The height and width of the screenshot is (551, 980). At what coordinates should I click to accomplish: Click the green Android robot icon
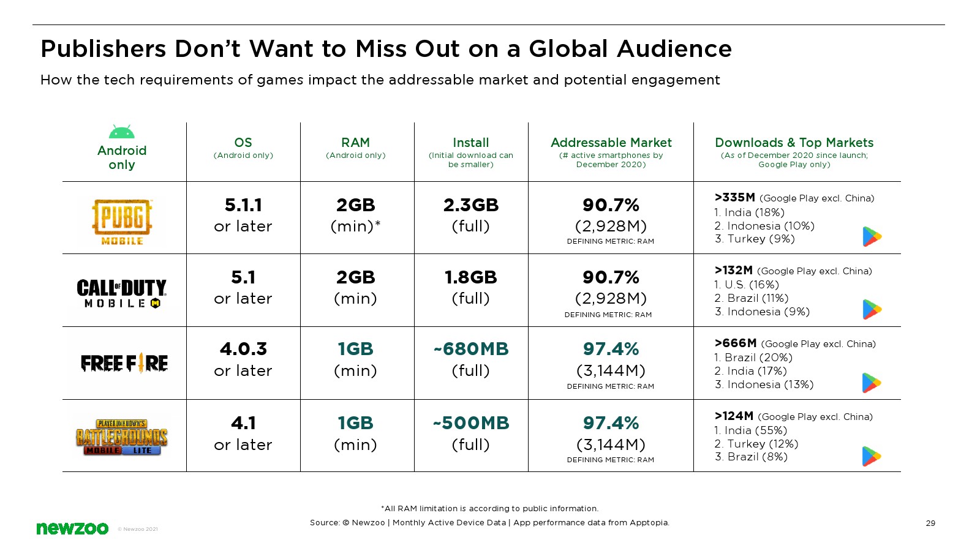[121, 132]
